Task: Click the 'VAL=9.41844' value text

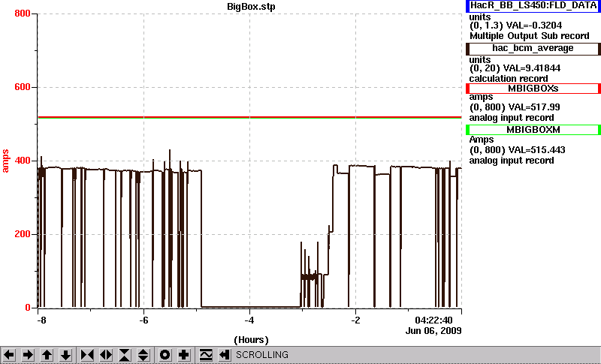Action: pyautogui.click(x=533, y=68)
